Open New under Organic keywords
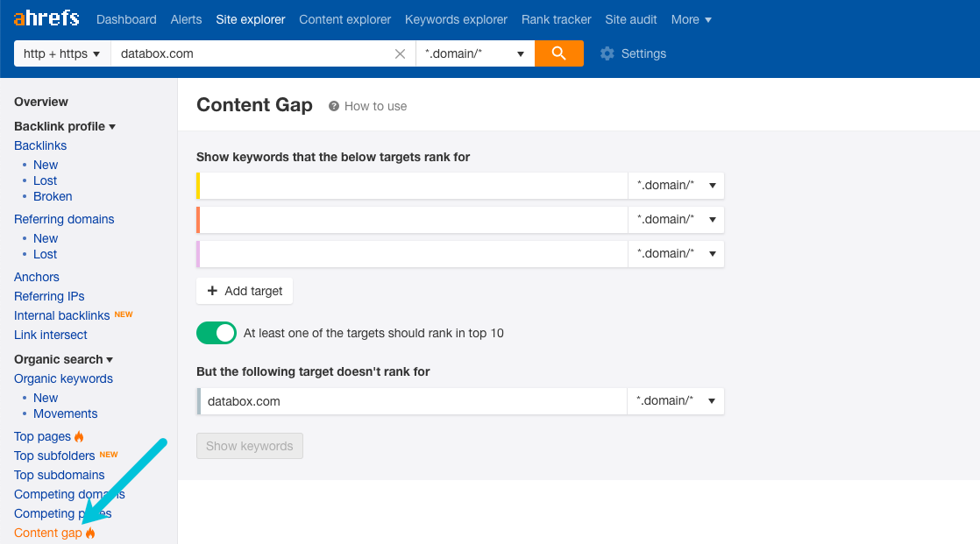980x544 pixels. pyautogui.click(x=46, y=398)
